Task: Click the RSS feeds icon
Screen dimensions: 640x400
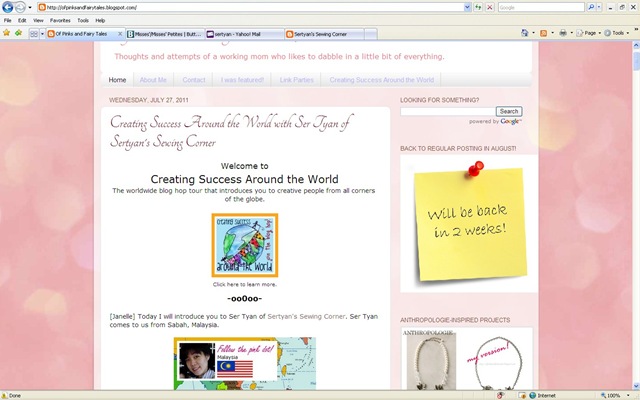Action: point(543,33)
